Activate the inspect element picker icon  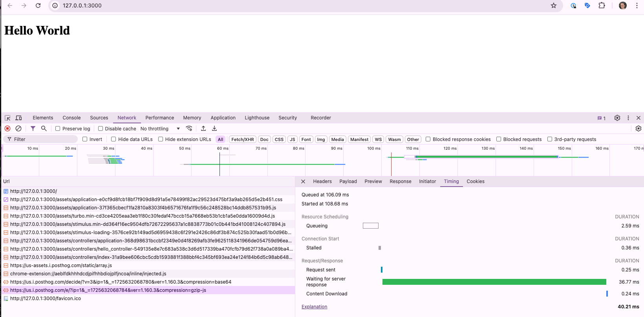coord(7,118)
